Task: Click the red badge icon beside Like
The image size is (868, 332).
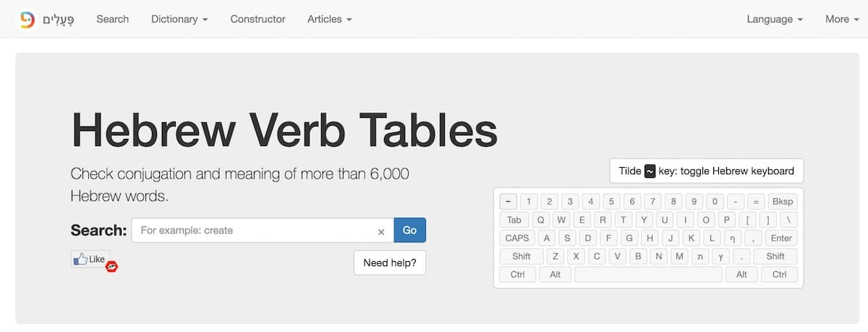Action: pos(112,267)
